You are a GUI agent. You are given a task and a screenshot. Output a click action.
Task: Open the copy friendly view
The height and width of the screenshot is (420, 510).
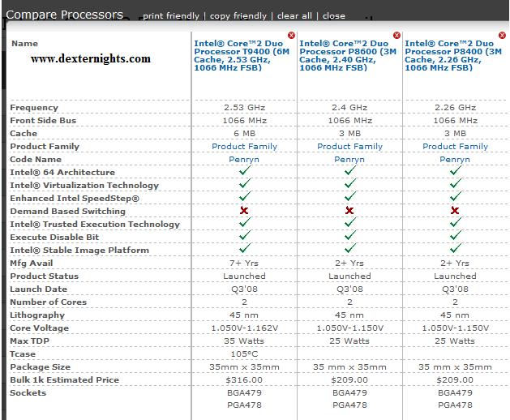[238, 16]
